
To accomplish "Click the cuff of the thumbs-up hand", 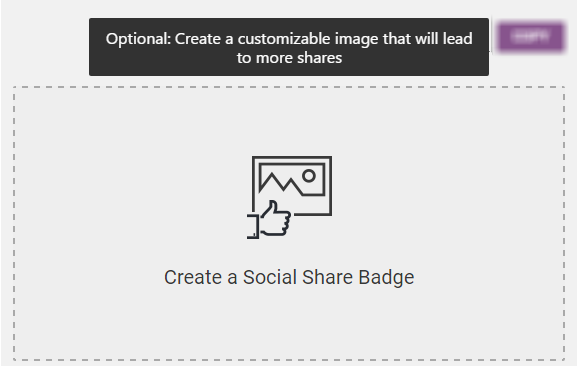I will pyautogui.click(x=253, y=226).
